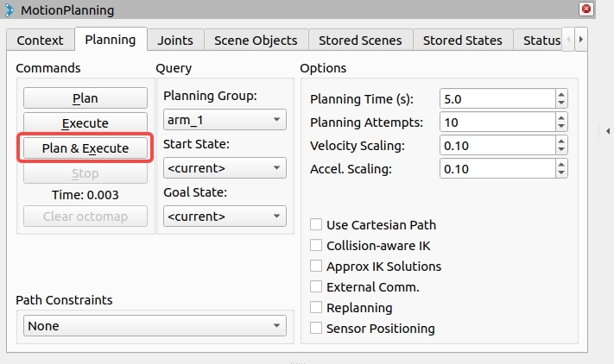Enable the Use Cartesian Path checkbox
The width and height of the screenshot is (614, 364).
coord(316,224)
